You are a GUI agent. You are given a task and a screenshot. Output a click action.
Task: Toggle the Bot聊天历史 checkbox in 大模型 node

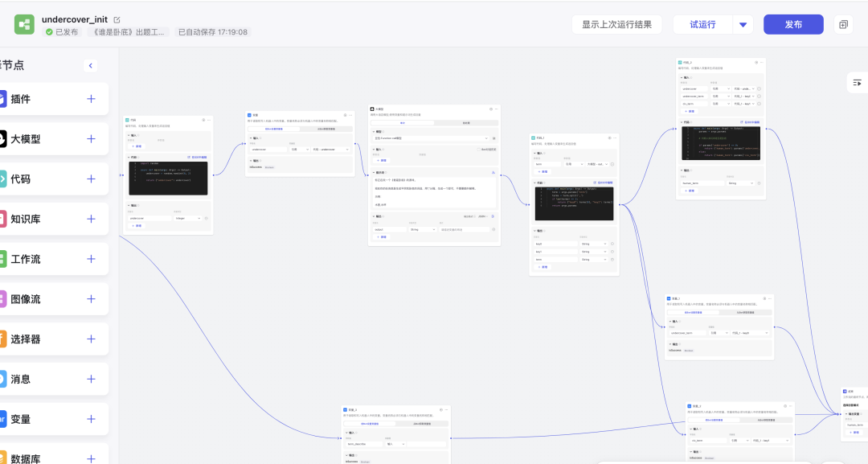tap(477, 150)
